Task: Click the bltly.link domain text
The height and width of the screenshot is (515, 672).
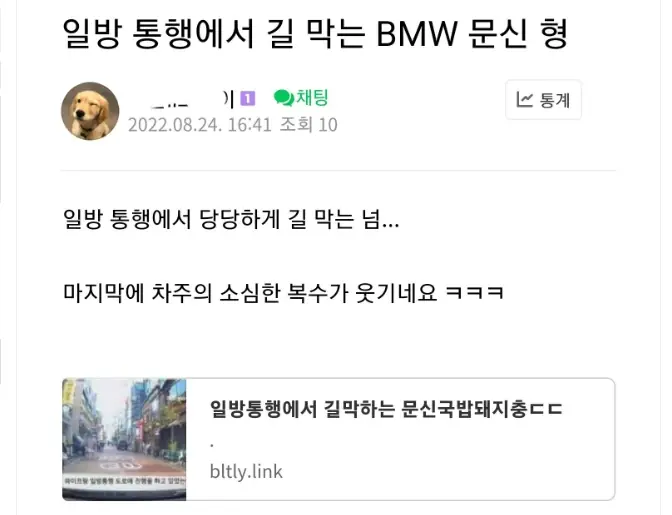Action: pos(246,472)
